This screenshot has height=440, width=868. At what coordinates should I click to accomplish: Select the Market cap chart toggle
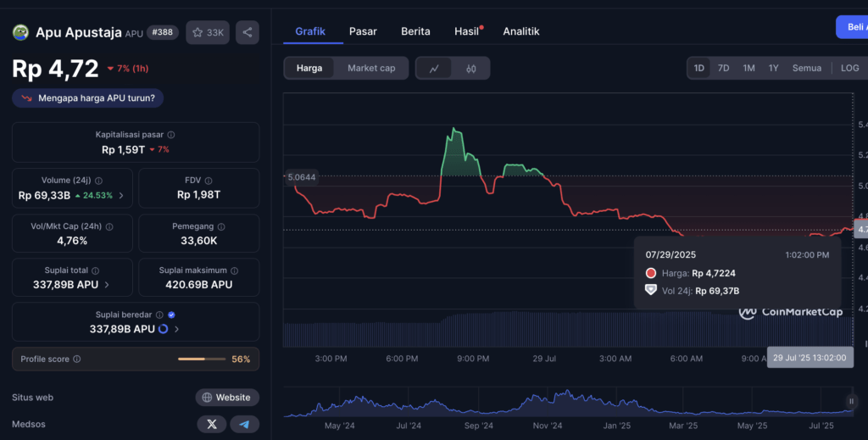point(371,68)
